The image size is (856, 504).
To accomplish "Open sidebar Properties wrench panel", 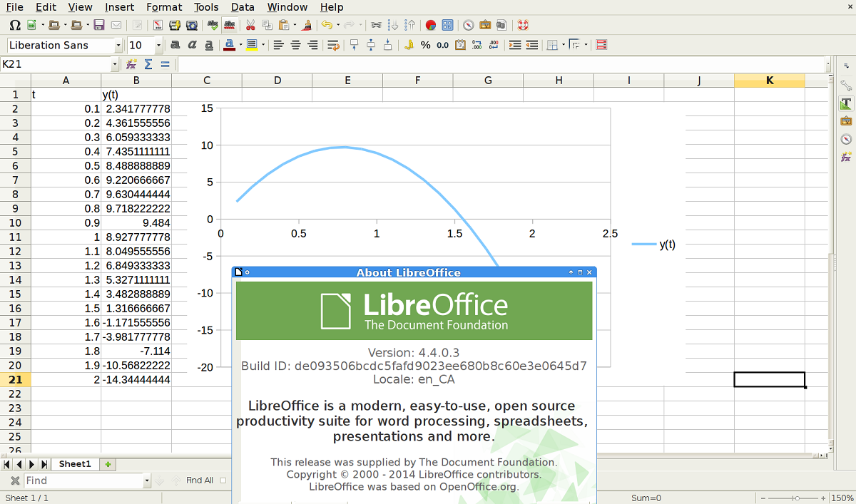I will click(x=846, y=86).
